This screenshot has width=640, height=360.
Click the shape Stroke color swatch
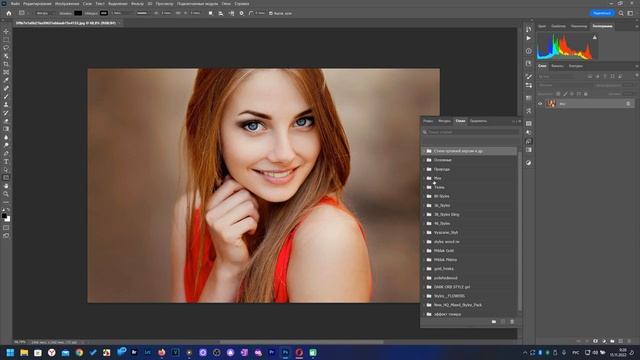[x=104, y=13]
